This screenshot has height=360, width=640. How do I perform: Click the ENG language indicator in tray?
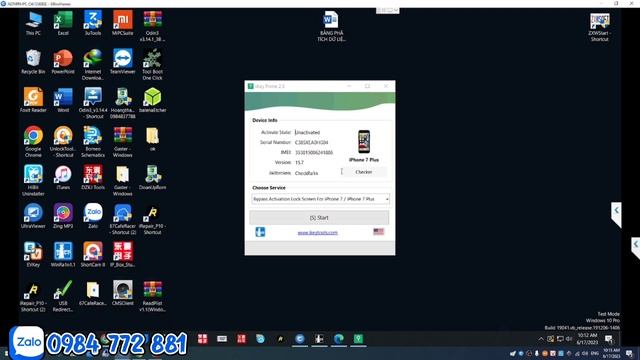595,353
